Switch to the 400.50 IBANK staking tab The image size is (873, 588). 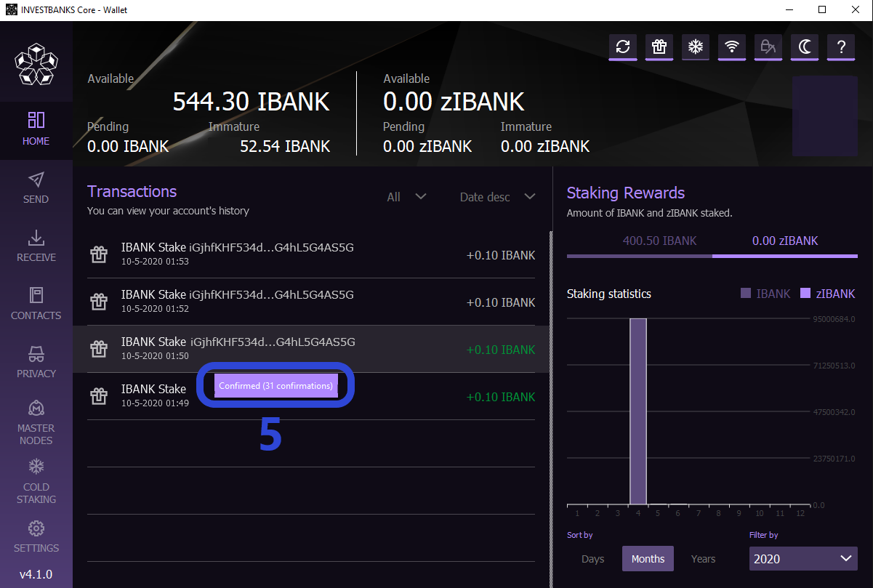pyautogui.click(x=640, y=243)
